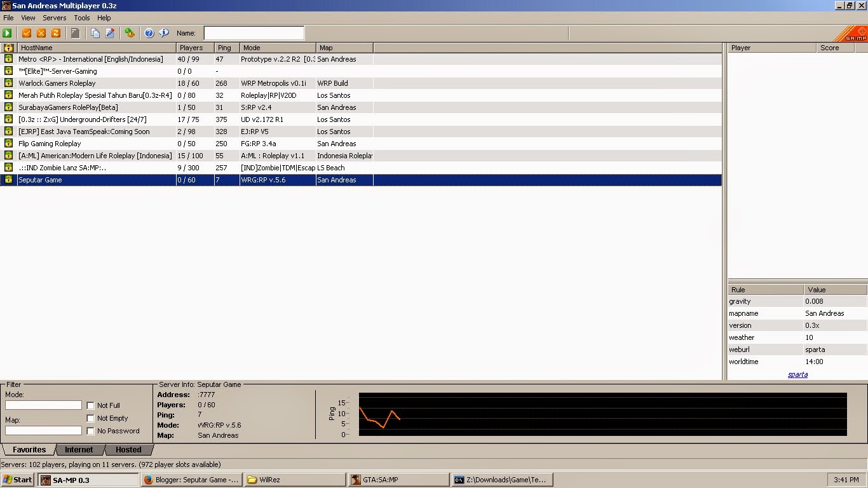The image size is (868, 488).
Task: Click the Delete Server orange X icon
Action: point(41,33)
